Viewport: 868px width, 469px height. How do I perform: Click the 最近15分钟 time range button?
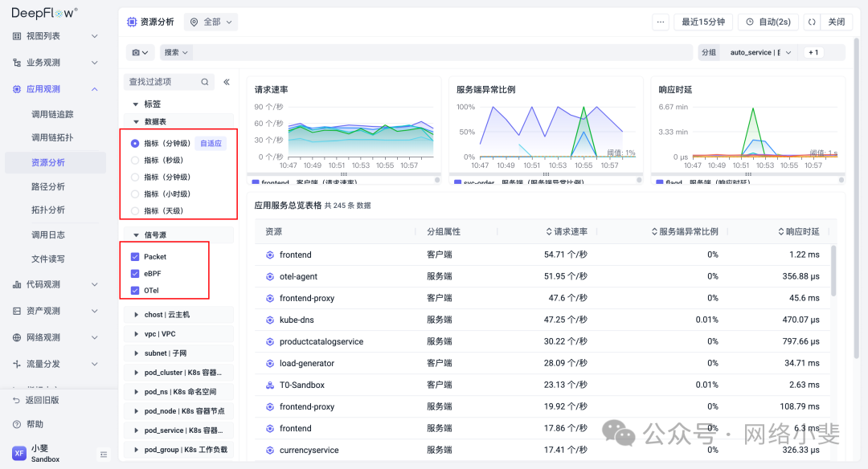pos(702,21)
